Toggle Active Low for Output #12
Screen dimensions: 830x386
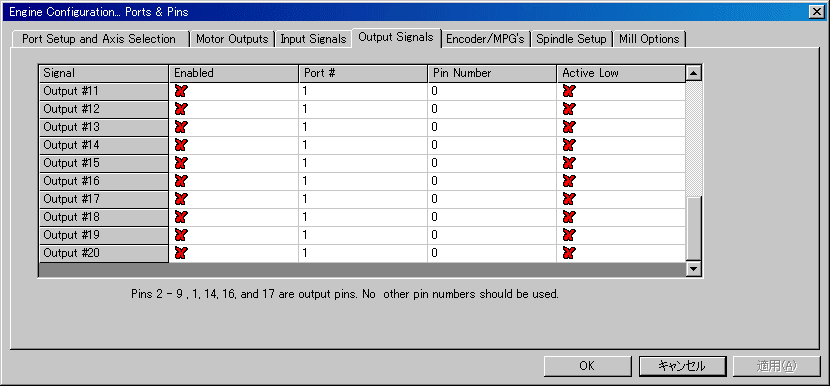(x=569, y=109)
